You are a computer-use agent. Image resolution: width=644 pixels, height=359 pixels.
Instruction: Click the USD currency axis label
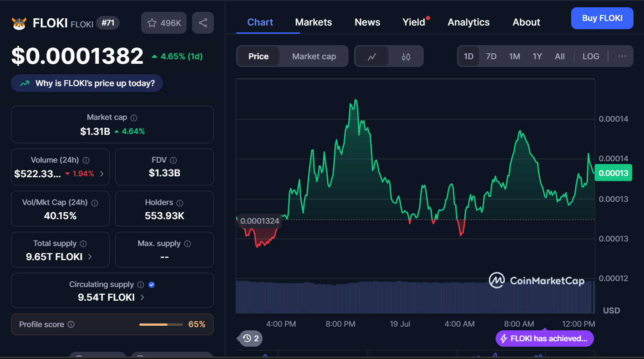[x=612, y=311]
